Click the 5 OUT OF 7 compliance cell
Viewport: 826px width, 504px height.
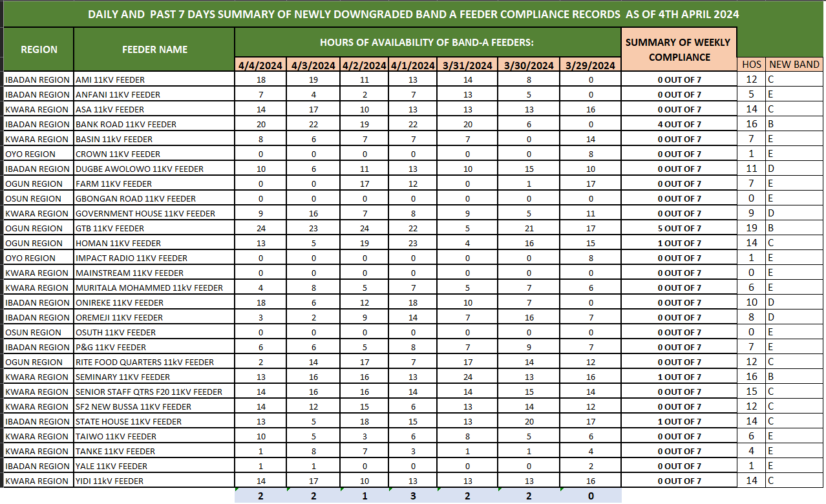click(679, 228)
